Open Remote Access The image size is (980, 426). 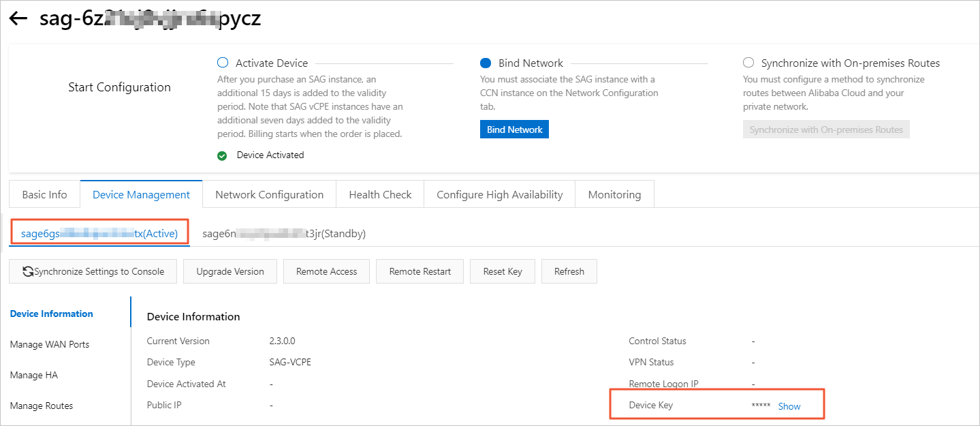tap(326, 271)
